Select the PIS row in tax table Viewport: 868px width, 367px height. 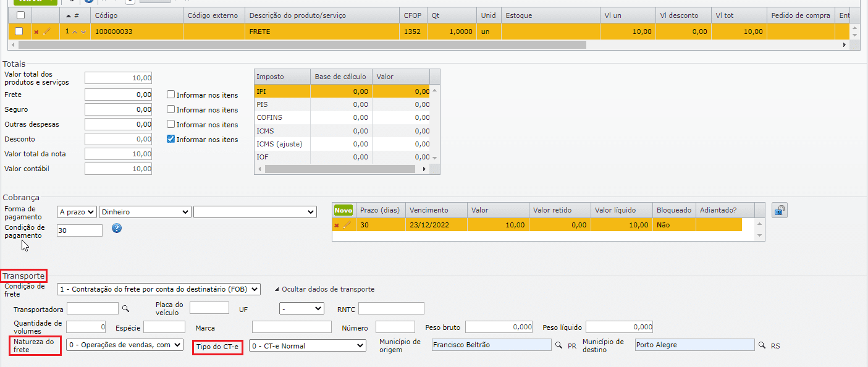[281, 104]
